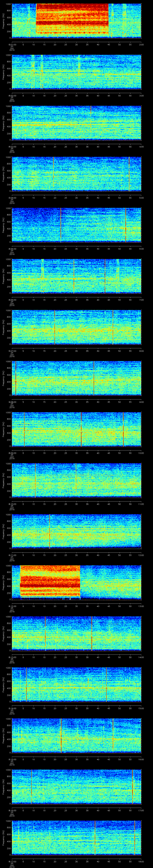Click the '18:00' end time label of the last spectrogram
Image resolution: width=153 pixels, height=868 pixels.
141,862
